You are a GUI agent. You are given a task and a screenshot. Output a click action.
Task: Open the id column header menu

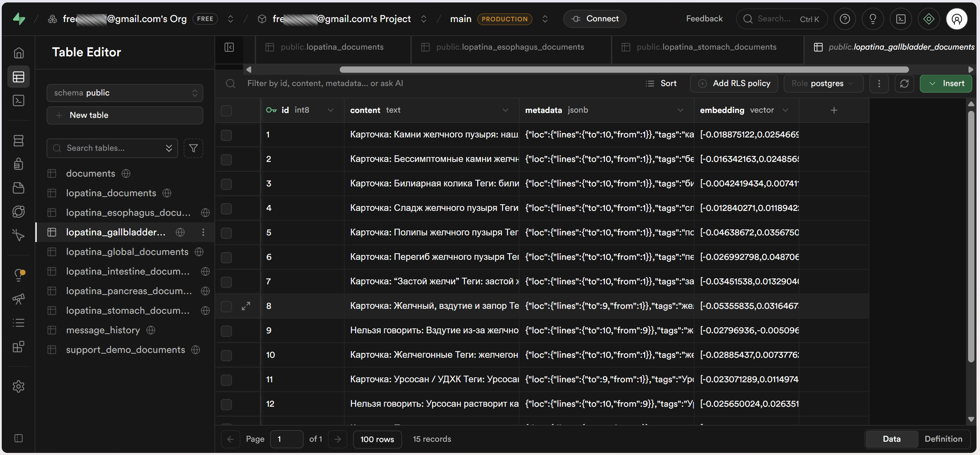(330, 110)
